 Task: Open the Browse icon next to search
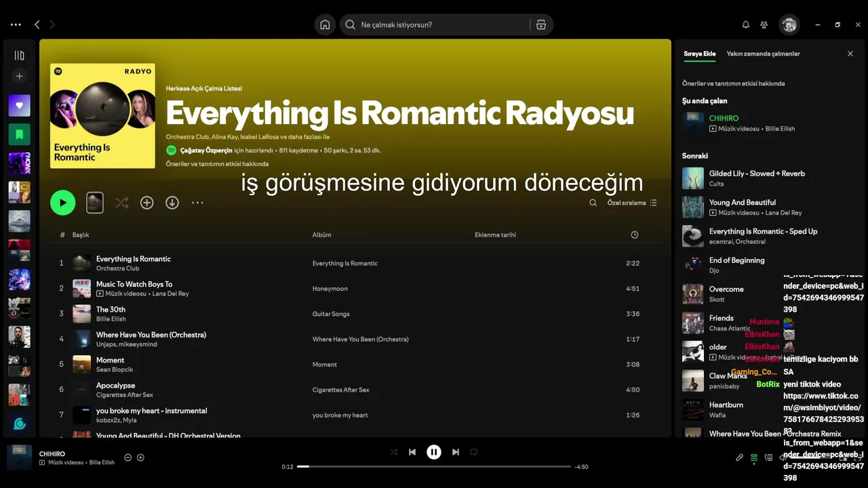[x=540, y=24]
